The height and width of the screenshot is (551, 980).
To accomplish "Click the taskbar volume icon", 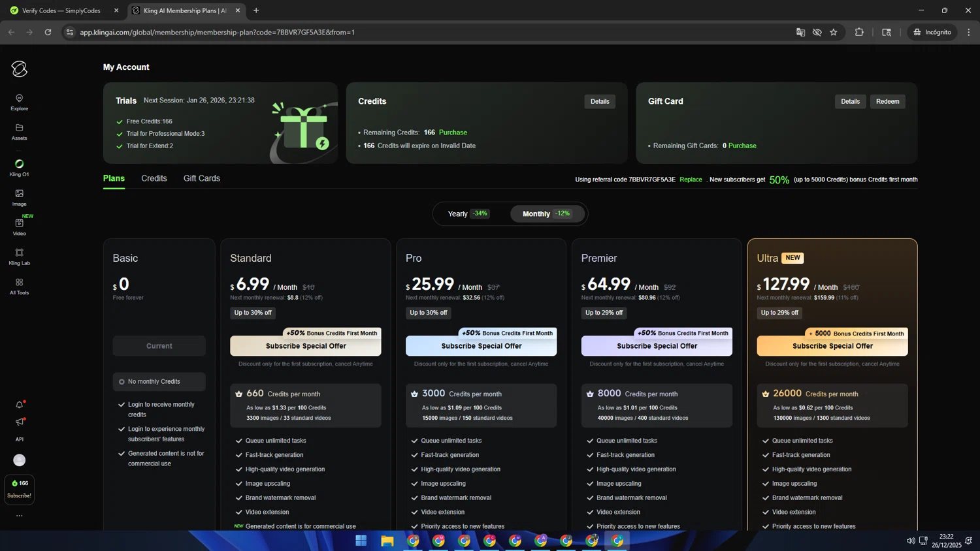I will pyautogui.click(x=910, y=541).
